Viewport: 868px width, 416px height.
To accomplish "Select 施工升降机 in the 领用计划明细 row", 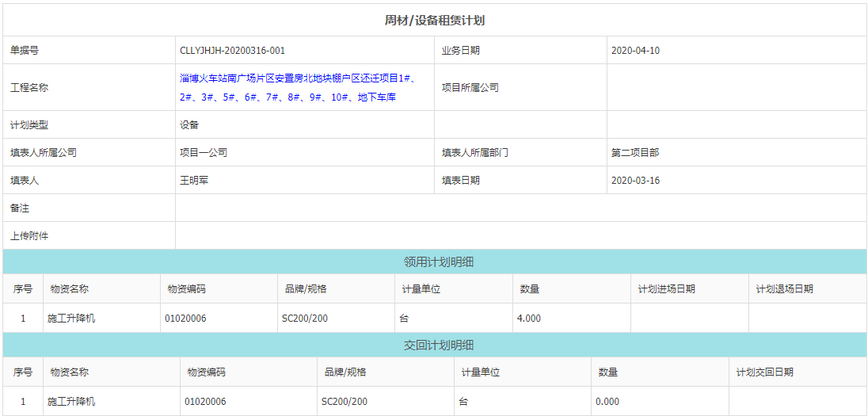I will tap(71, 318).
